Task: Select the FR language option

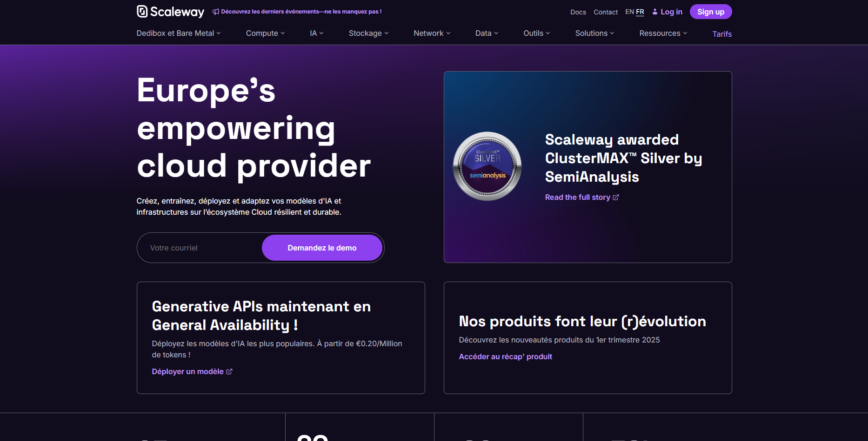Action: [x=640, y=12]
